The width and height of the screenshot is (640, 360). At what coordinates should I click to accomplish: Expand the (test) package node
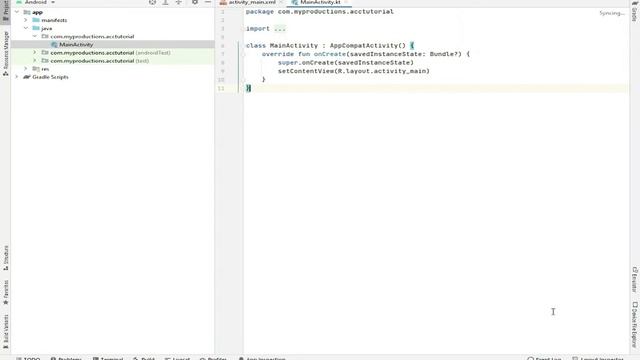pyautogui.click(x=35, y=61)
